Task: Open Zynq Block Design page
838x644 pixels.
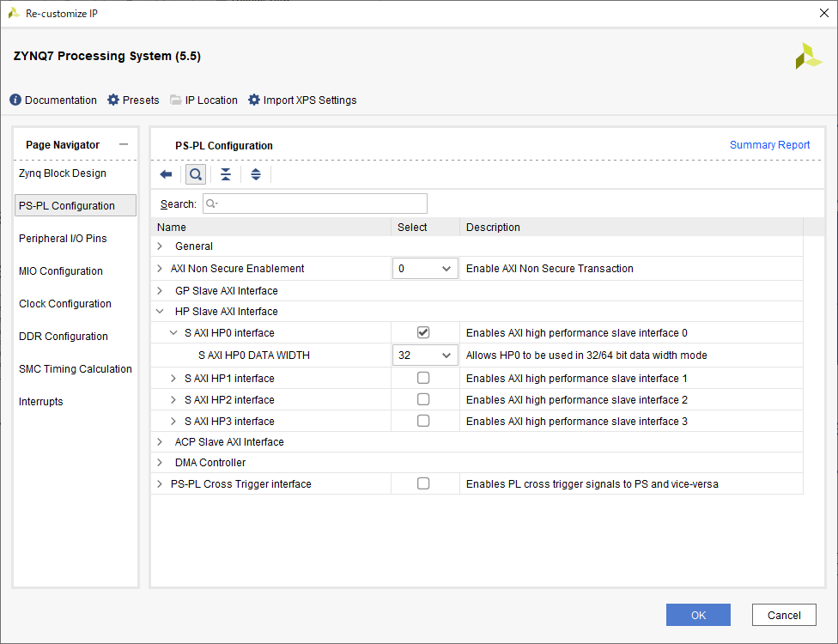Action: (x=63, y=173)
